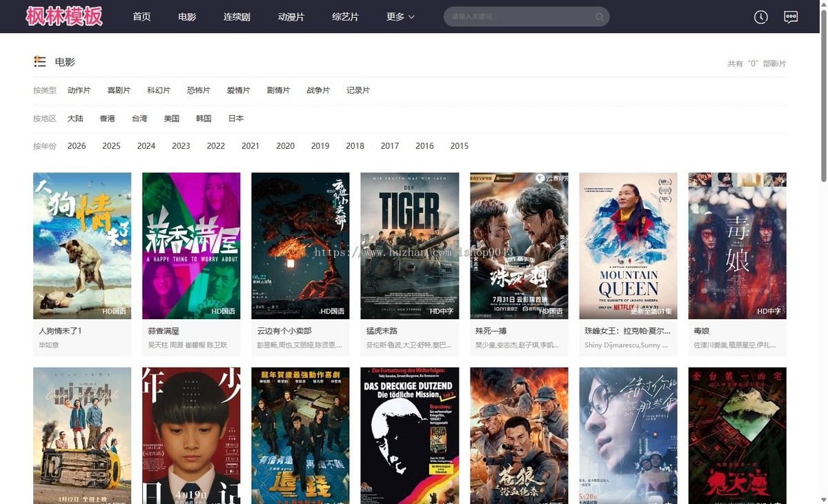
Task: Filter by region 香港
Action: pyautogui.click(x=108, y=119)
